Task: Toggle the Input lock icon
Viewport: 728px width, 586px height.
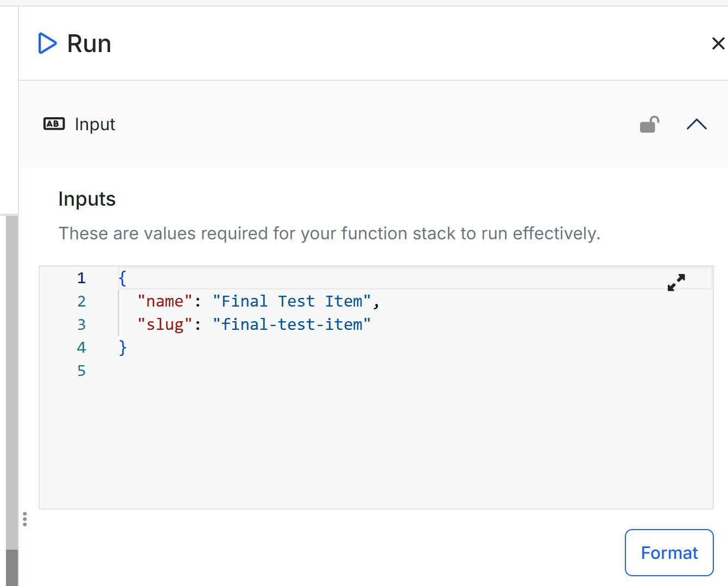Action: point(649,125)
